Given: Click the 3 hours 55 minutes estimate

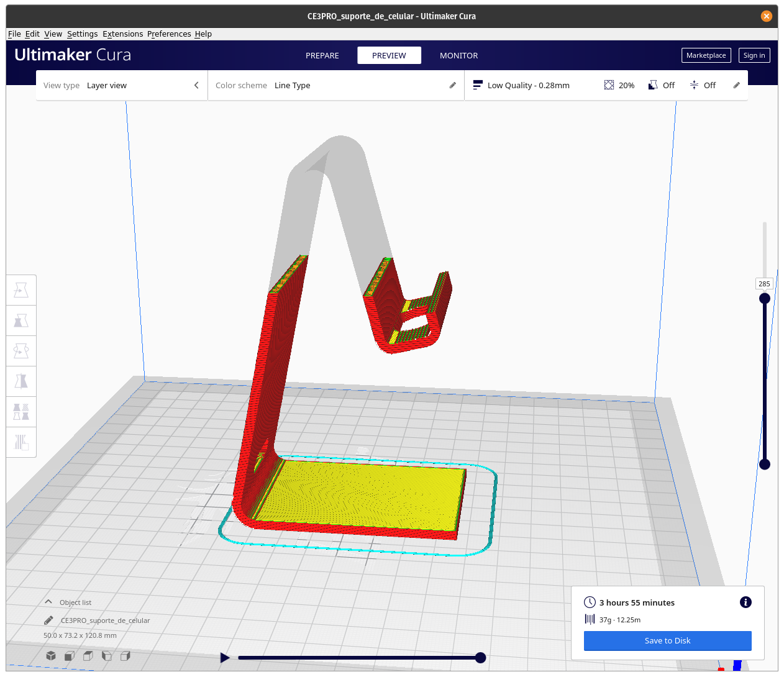Looking at the screenshot, I should (637, 602).
